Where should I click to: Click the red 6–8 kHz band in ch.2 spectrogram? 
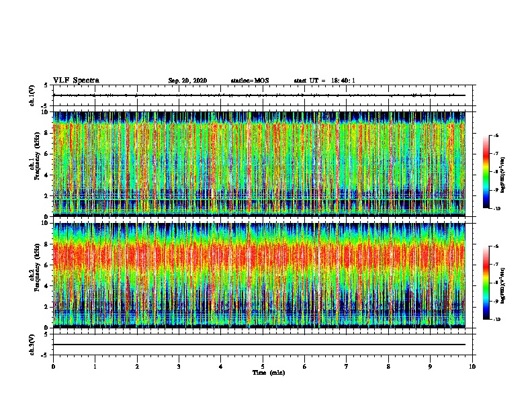(x=259, y=256)
